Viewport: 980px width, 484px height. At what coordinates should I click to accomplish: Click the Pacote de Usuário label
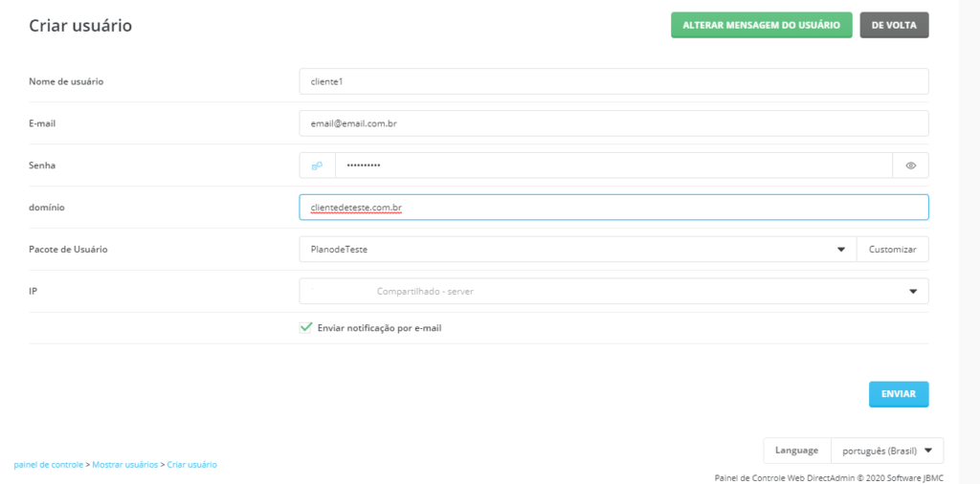click(x=68, y=250)
